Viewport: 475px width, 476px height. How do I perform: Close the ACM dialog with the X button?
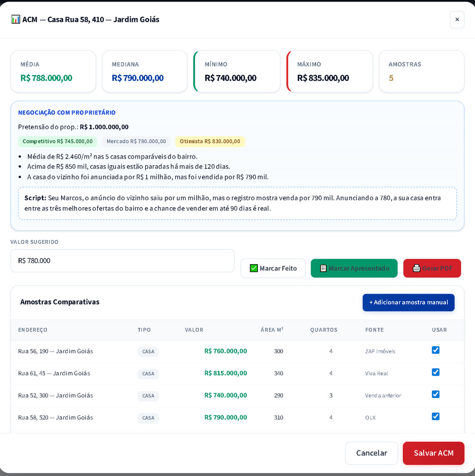click(x=457, y=20)
